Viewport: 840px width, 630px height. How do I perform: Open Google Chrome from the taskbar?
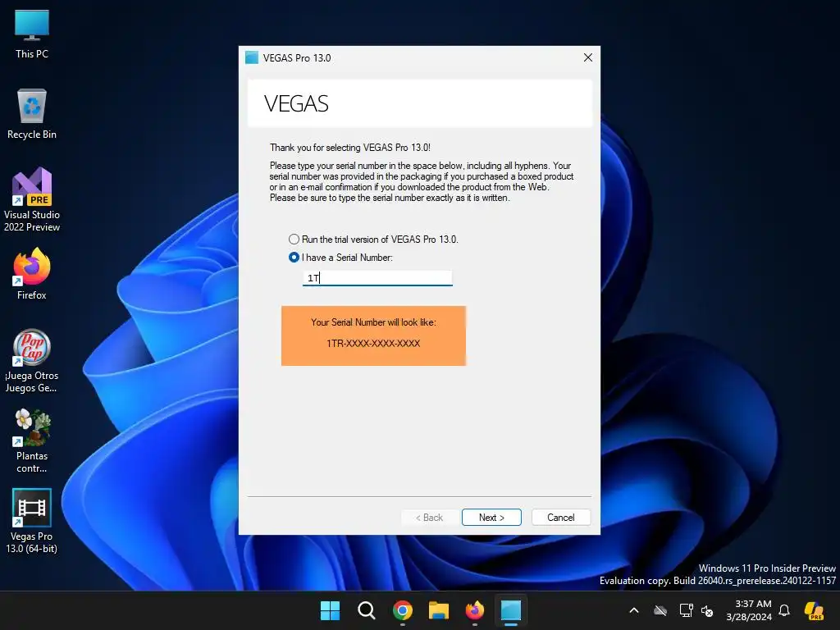click(402, 610)
